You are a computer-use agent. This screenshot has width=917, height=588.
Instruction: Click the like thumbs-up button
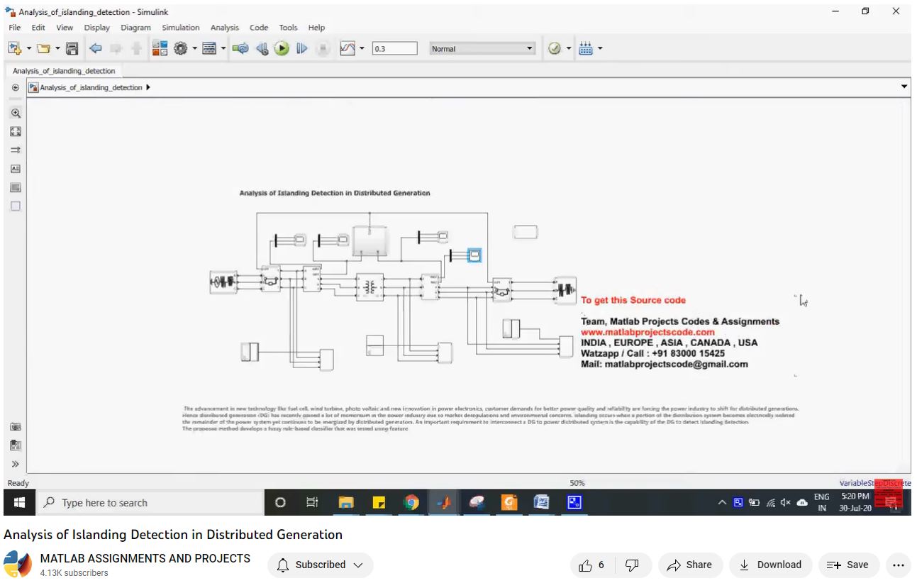coord(591,565)
